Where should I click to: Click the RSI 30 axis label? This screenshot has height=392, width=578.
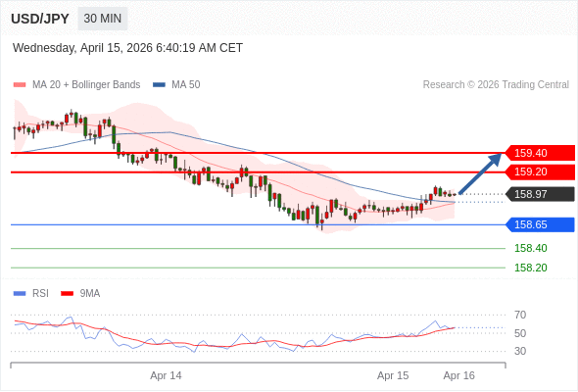click(520, 351)
